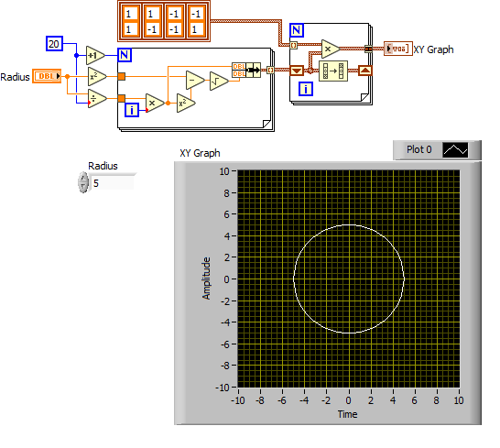Click the right shift register up arrow
Screen dimensions: 500x448
pyautogui.click(x=365, y=71)
